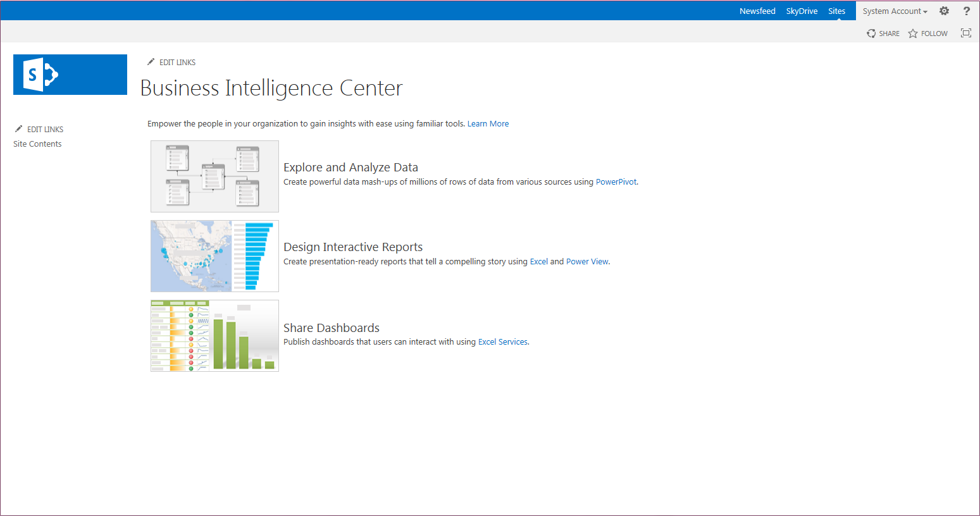980x516 pixels.
Task: Click the Design Interactive Reports map thumbnail
Action: pos(214,256)
